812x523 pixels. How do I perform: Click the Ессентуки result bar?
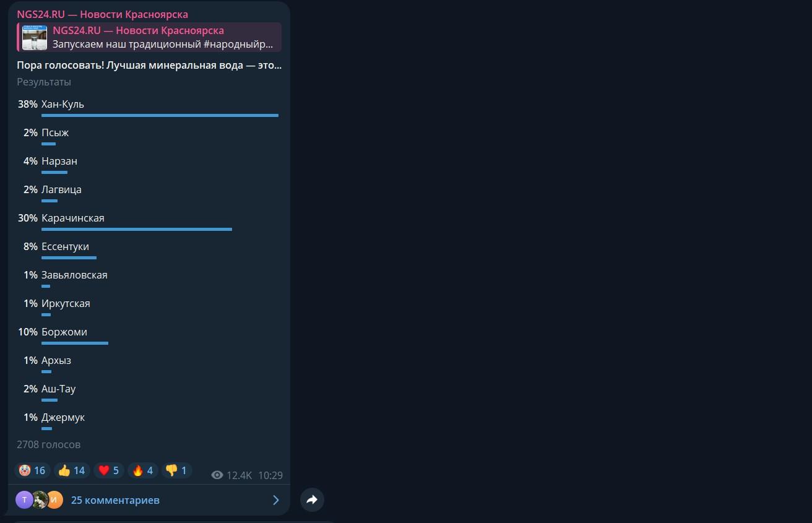(69, 257)
